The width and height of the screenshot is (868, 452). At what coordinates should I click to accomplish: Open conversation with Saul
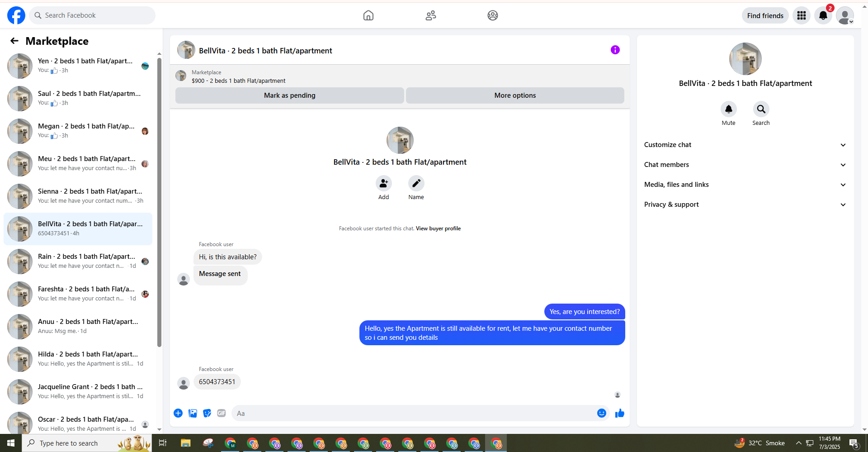[78, 99]
